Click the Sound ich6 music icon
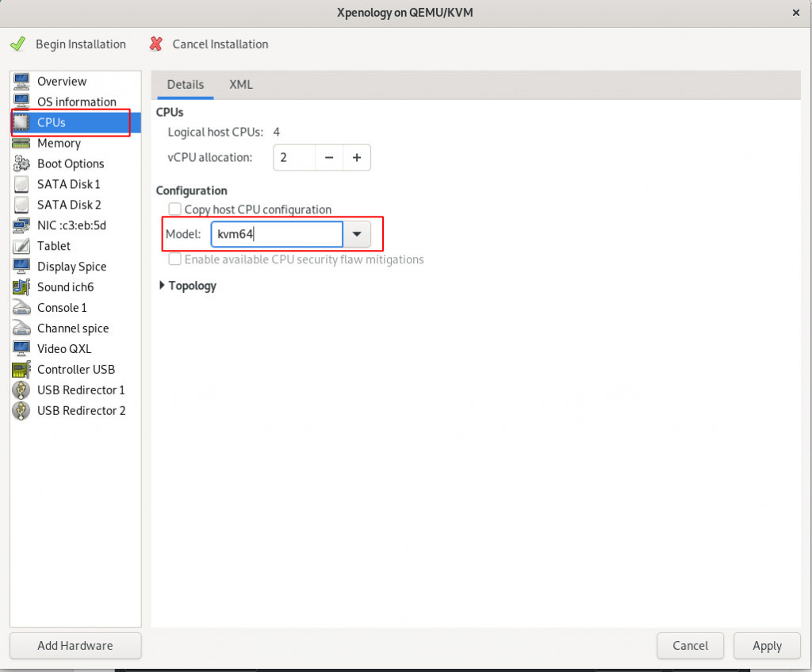The image size is (812, 672). click(x=21, y=287)
